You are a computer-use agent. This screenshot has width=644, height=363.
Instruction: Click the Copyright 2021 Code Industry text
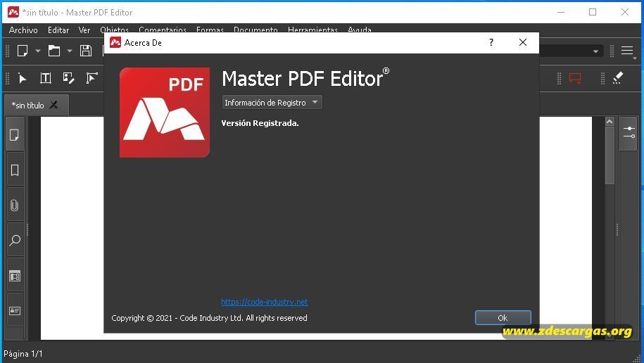click(209, 318)
